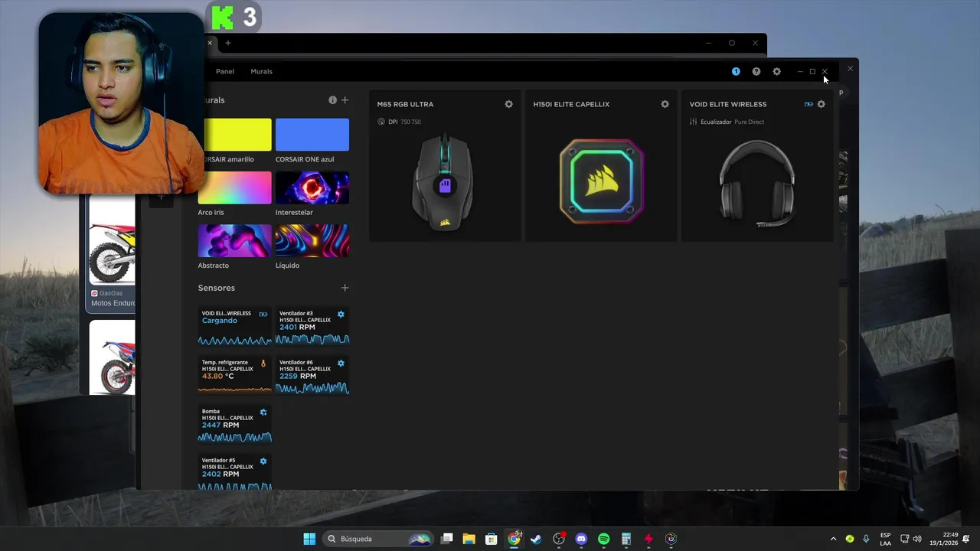Screen dimensions: 980x551
Task: Click the 'DPI 750 750' text
Action: click(x=404, y=122)
